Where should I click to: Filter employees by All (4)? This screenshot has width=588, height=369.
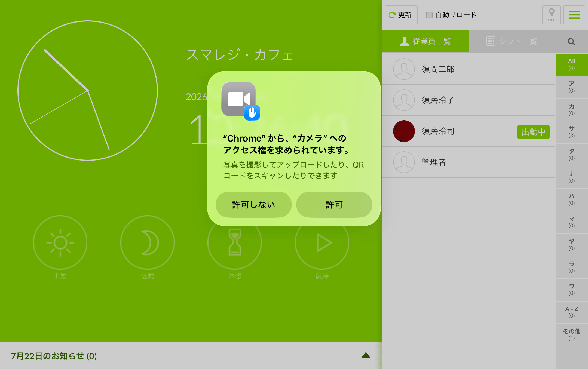[x=572, y=65]
